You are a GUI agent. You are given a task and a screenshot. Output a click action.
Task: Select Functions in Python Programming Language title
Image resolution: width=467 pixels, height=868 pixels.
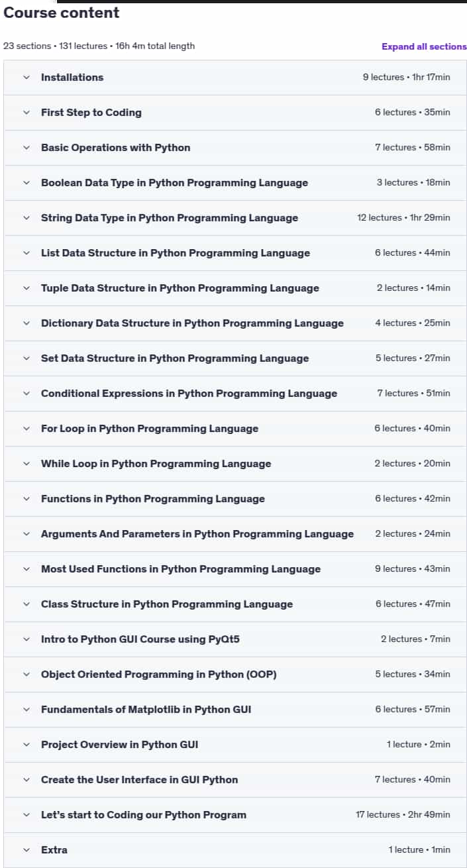[x=153, y=499]
